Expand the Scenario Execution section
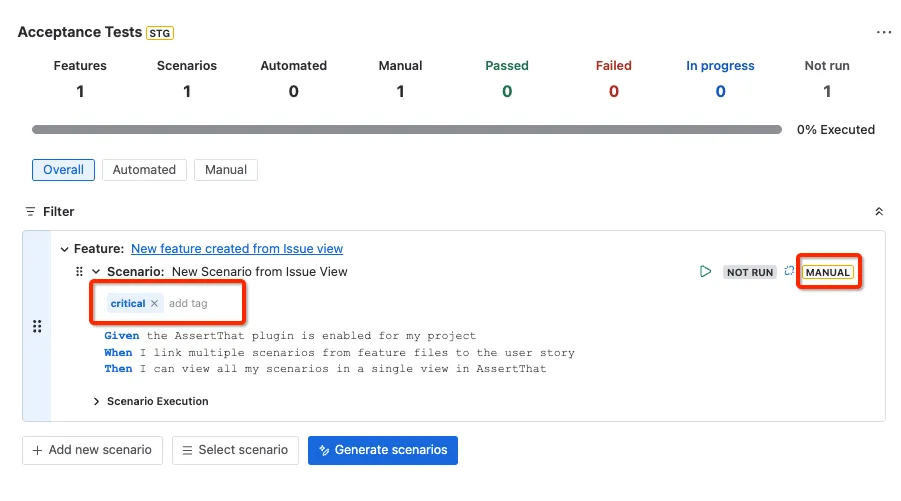This screenshot has height=501, width=901. 96,401
